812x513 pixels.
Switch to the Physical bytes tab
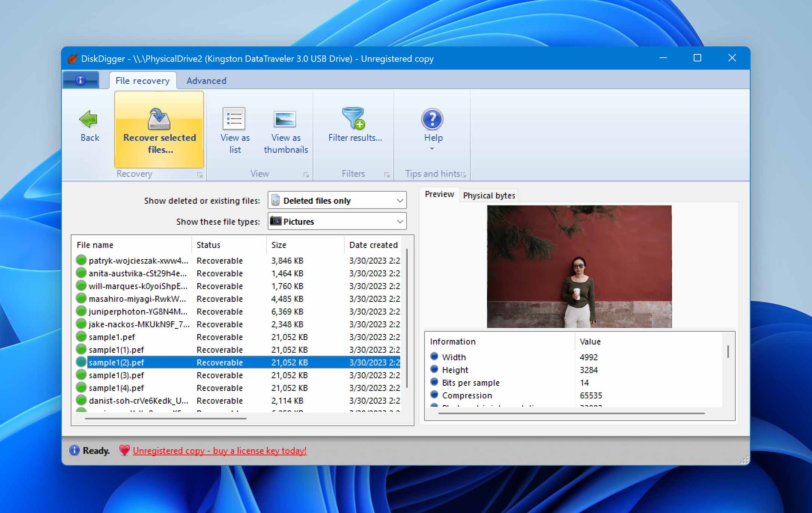(x=489, y=195)
